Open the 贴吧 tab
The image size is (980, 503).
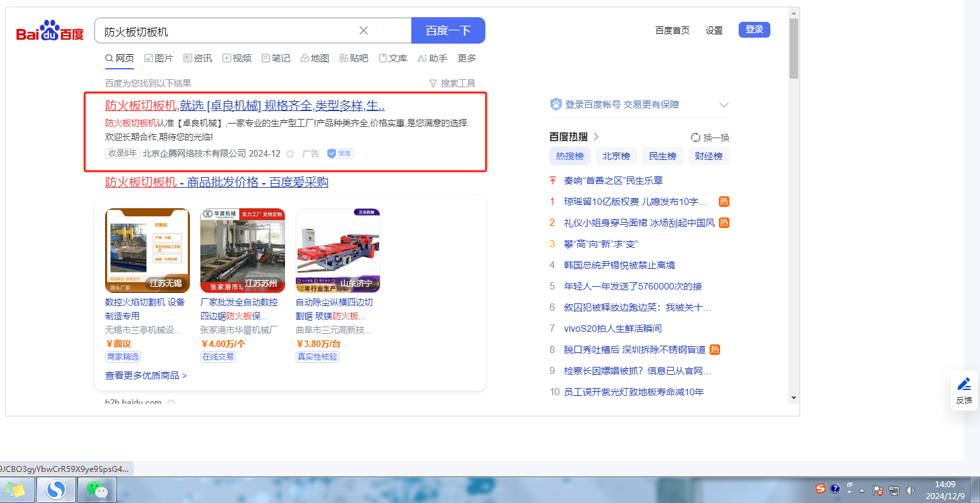point(354,58)
